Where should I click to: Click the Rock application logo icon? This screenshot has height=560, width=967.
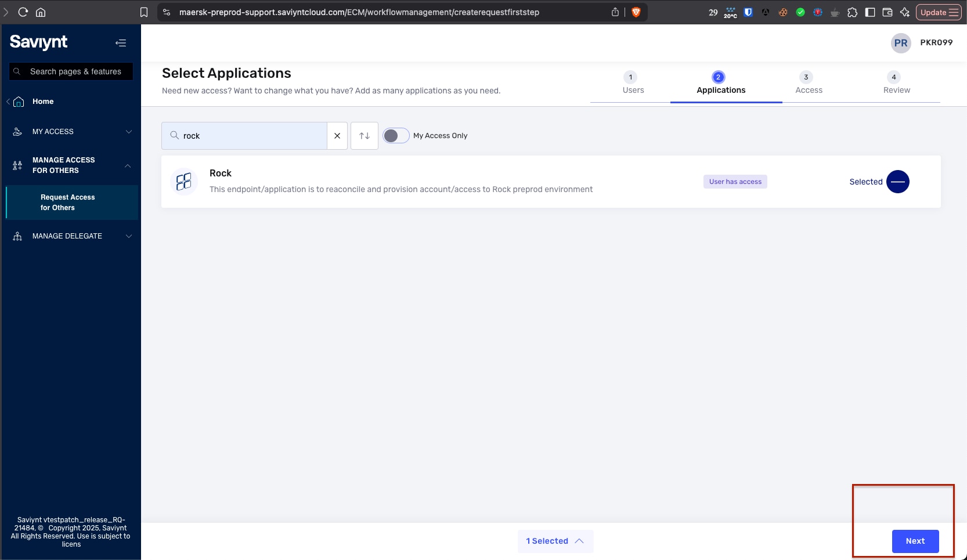183,181
